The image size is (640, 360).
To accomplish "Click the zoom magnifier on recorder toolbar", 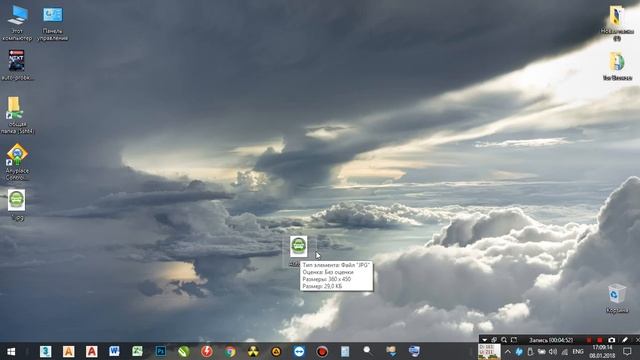I will point(504,340).
